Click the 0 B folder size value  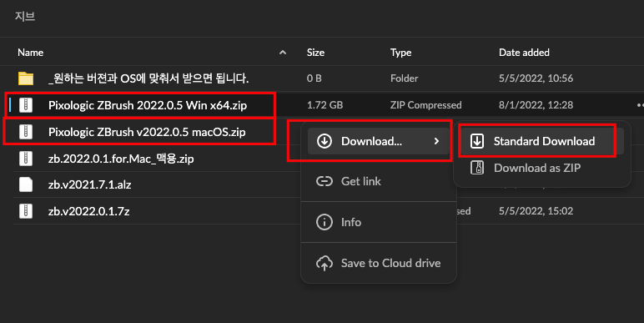314,78
